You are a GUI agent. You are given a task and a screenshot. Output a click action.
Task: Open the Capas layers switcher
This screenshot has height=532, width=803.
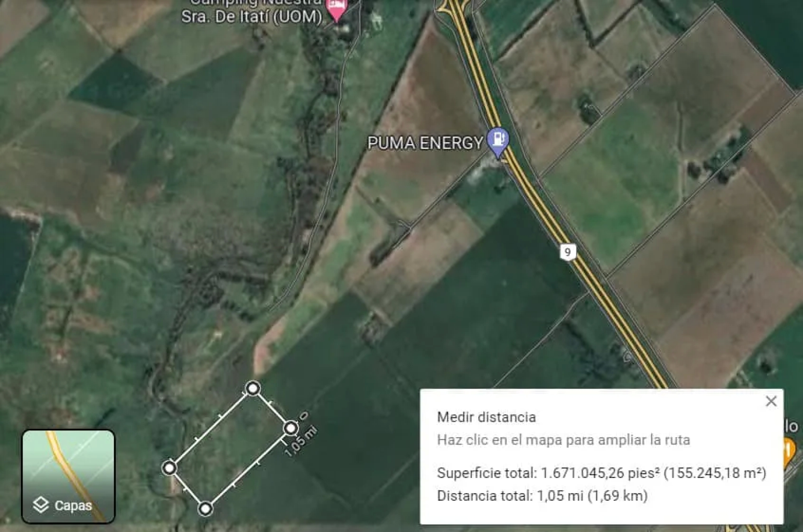click(x=68, y=476)
